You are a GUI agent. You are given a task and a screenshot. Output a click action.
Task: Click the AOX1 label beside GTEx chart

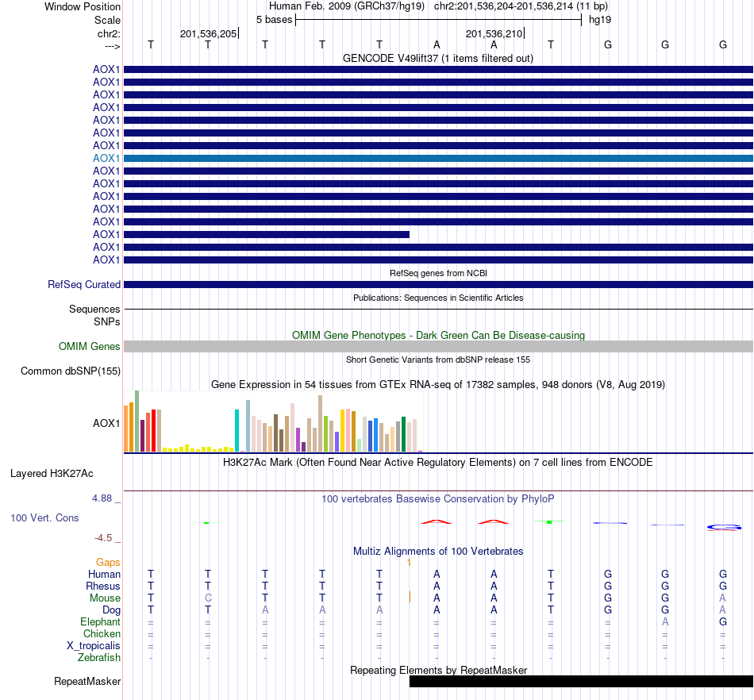(106, 423)
